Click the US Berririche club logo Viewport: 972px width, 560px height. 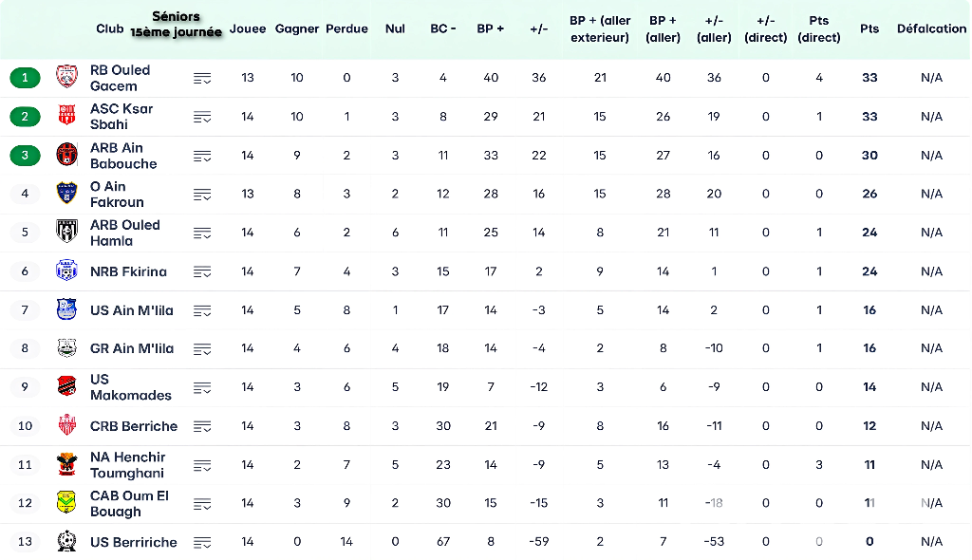pyautogui.click(x=66, y=542)
